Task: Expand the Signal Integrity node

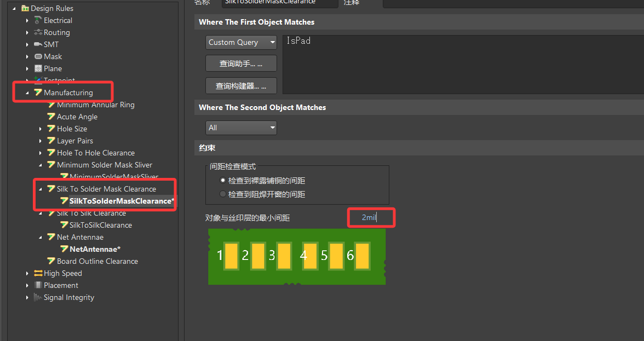Action: point(27,298)
